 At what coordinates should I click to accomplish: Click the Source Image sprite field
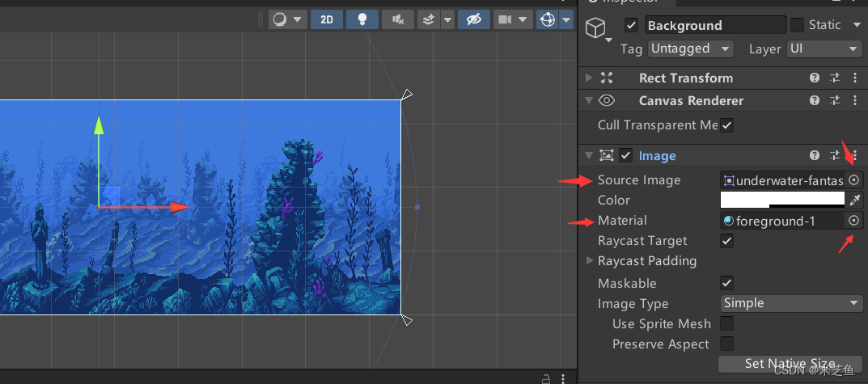pyautogui.click(x=783, y=179)
